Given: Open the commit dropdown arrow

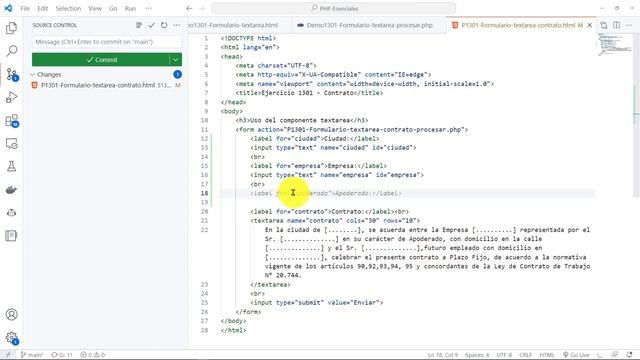Looking at the screenshot, I should tap(176, 60).
